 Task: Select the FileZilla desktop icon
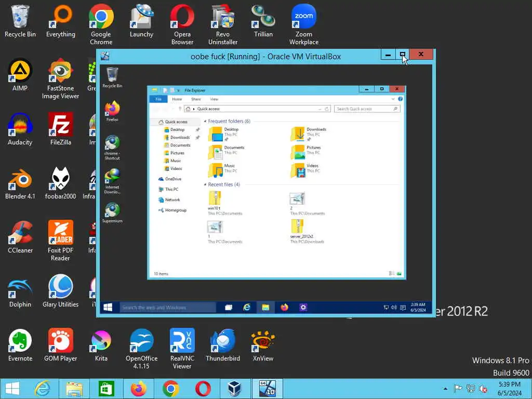pos(61,129)
